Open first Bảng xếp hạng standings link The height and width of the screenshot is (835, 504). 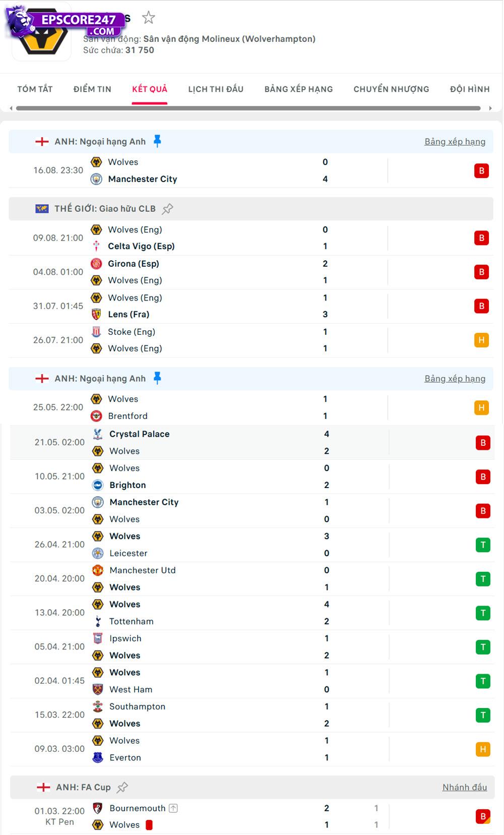click(x=455, y=142)
